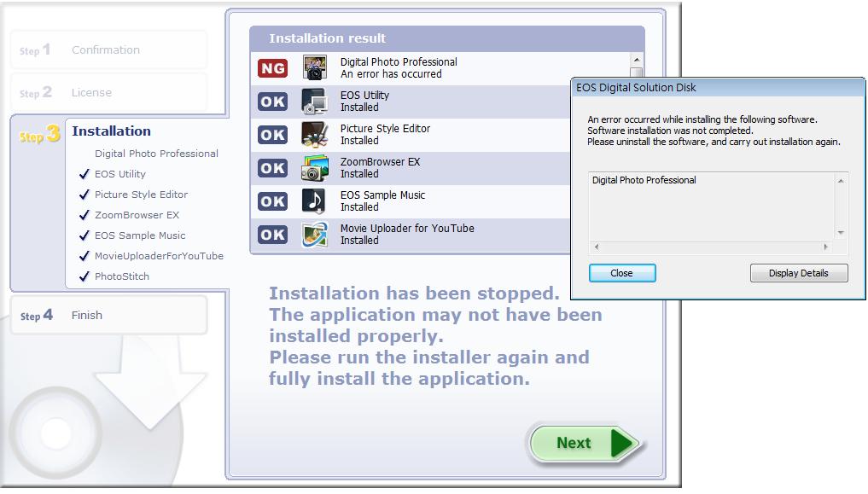Click PhotoStitch in the step list
The height and width of the screenshot is (494, 868).
[122, 276]
